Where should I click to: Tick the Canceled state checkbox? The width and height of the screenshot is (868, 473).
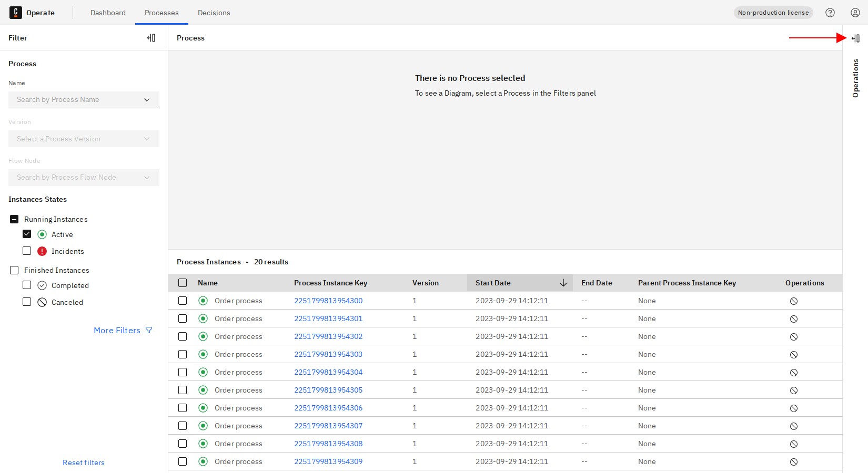click(x=27, y=302)
